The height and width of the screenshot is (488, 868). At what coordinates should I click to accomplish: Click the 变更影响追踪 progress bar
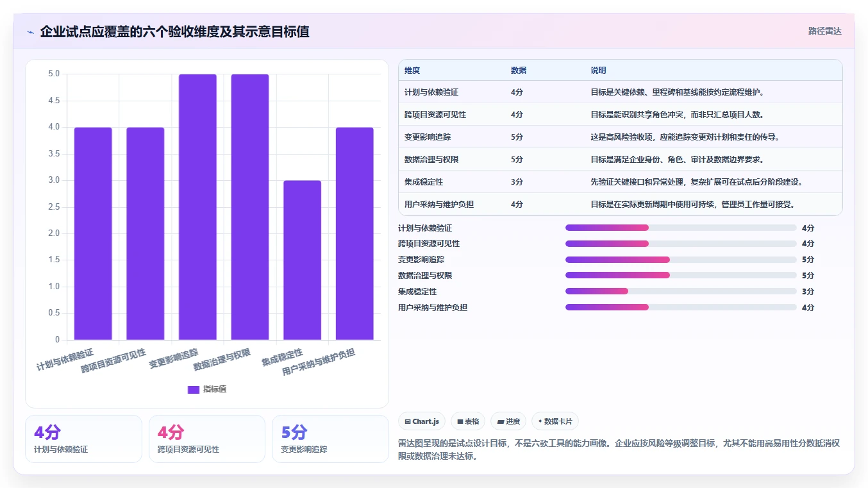point(681,260)
